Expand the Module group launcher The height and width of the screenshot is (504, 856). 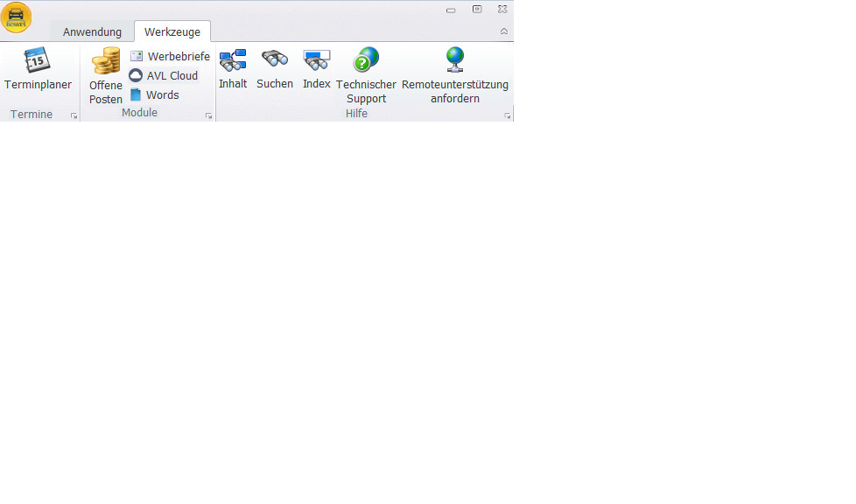point(208,115)
